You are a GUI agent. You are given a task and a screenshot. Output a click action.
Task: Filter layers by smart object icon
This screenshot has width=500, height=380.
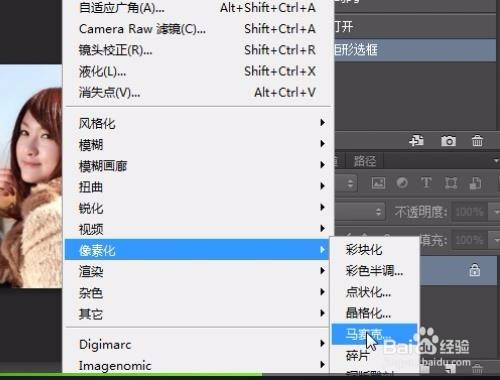pos(475,183)
